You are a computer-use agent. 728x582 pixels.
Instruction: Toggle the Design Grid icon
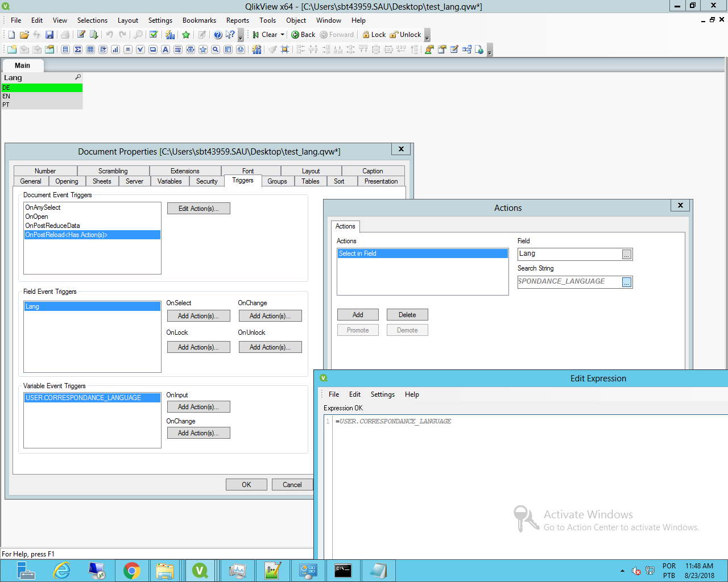point(285,49)
